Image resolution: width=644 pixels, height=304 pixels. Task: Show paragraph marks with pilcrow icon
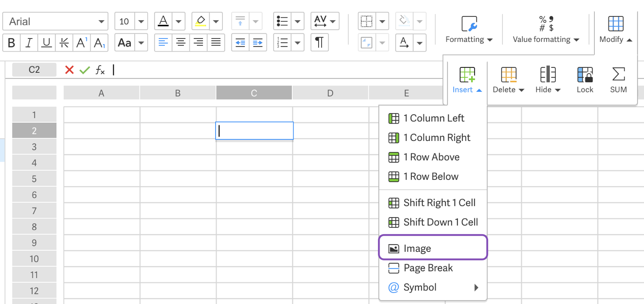[319, 43]
